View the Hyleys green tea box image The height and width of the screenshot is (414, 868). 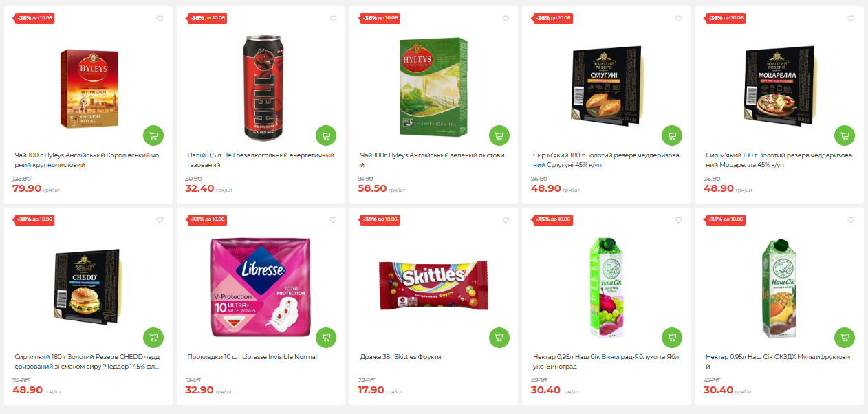[x=433, y=86]
